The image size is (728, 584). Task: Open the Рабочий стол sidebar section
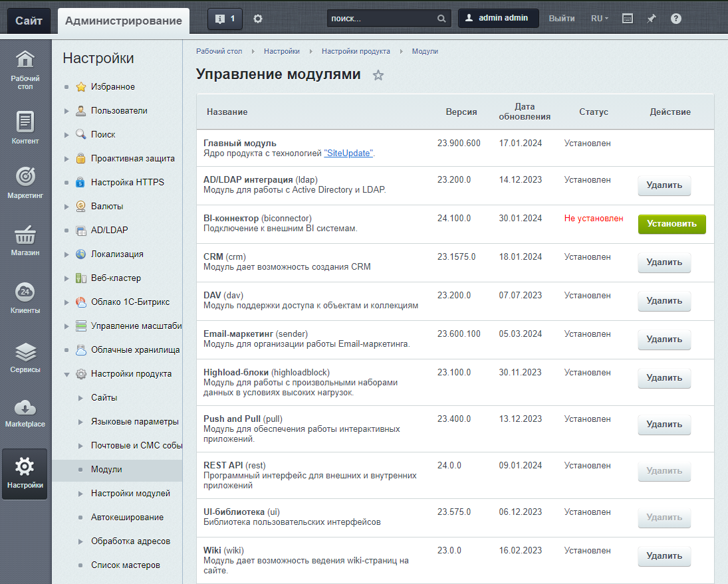[x=25, y=70]
